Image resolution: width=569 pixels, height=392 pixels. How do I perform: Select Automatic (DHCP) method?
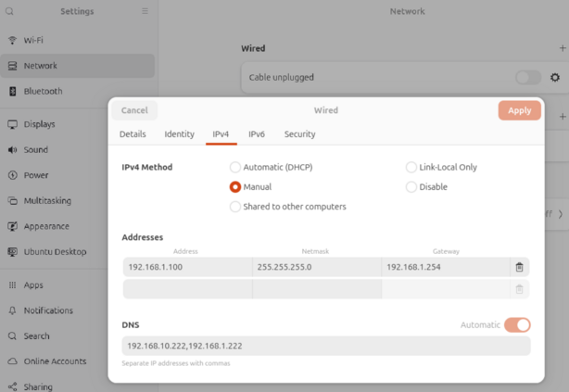point(235,167)
